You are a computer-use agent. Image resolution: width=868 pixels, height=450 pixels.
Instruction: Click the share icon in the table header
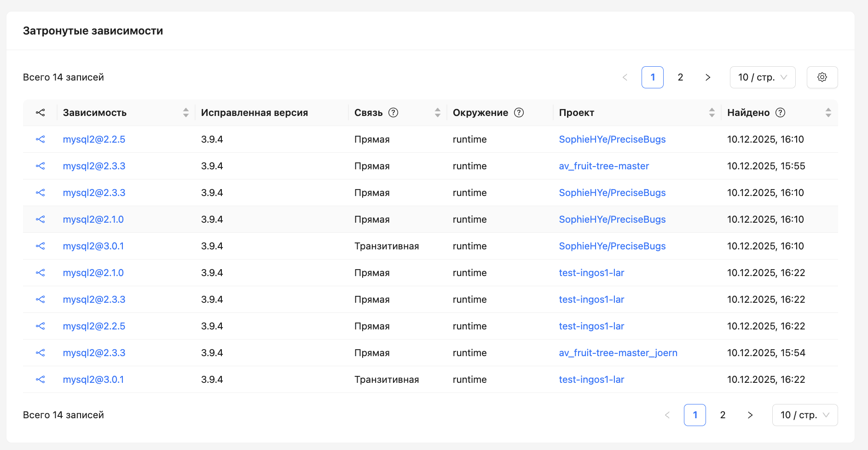click(41, 112)
